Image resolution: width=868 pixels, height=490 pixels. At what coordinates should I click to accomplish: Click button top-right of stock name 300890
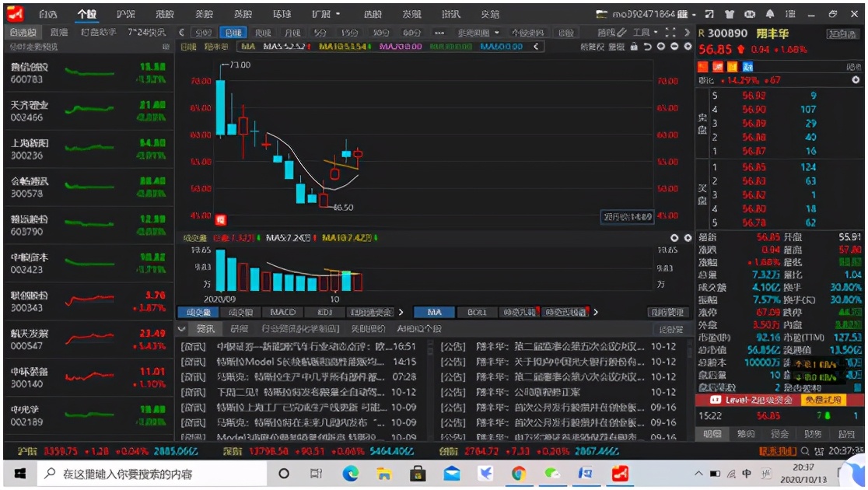(842, 33)
